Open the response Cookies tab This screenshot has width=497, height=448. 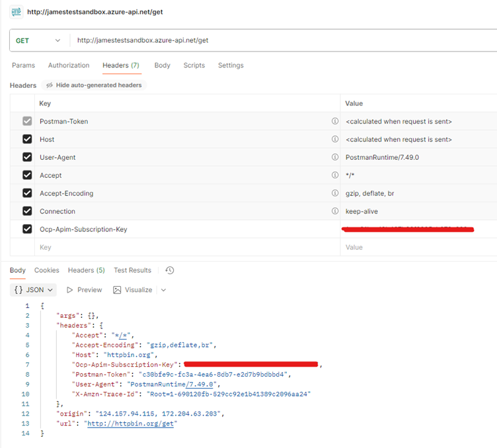click(x=46, y=270)
